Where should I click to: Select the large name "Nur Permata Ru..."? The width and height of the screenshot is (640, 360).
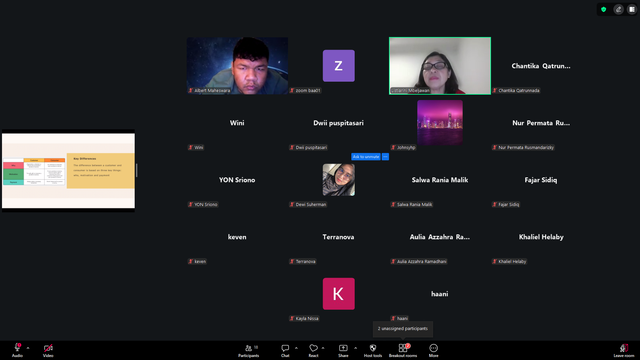[x=541, y=123]
